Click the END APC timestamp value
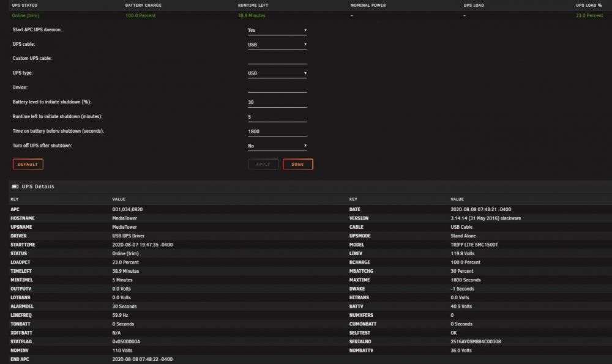 [x=143, y=359]
